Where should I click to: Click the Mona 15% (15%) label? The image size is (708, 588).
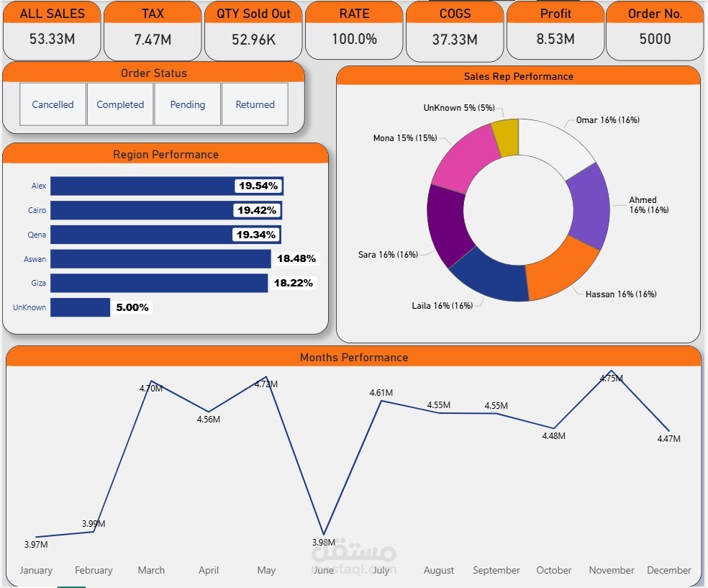pyautogui.click(x=405, y=138)
